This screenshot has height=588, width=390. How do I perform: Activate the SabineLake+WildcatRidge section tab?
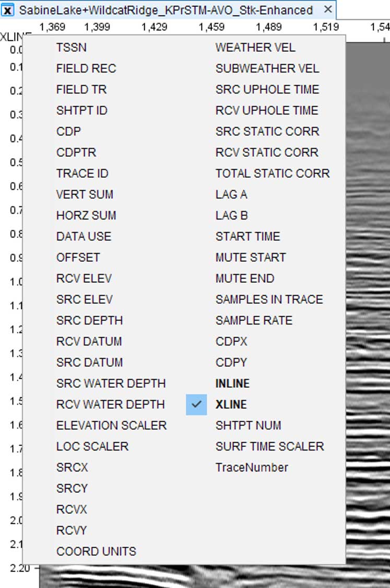coord(166,10)
